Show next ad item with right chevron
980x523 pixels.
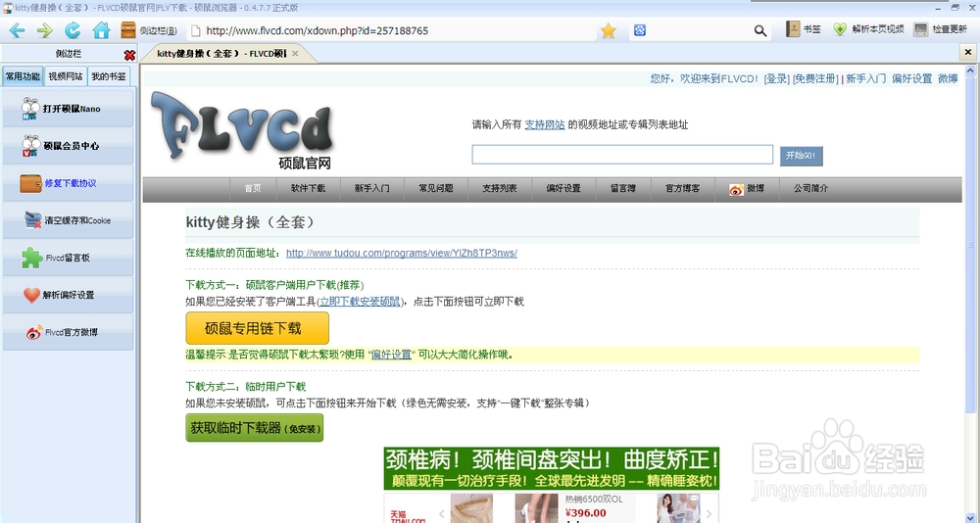[x=709, y=513]
